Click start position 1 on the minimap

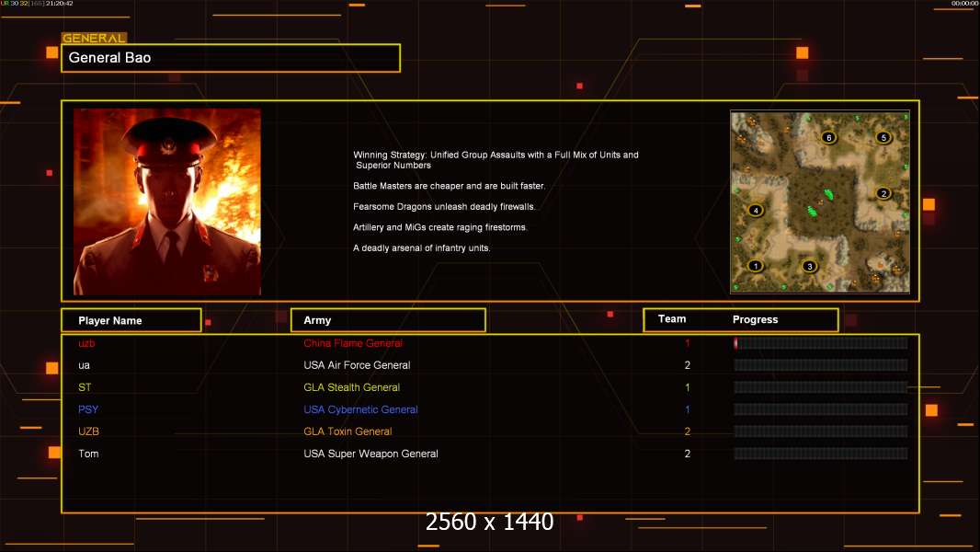click(756, 266)
